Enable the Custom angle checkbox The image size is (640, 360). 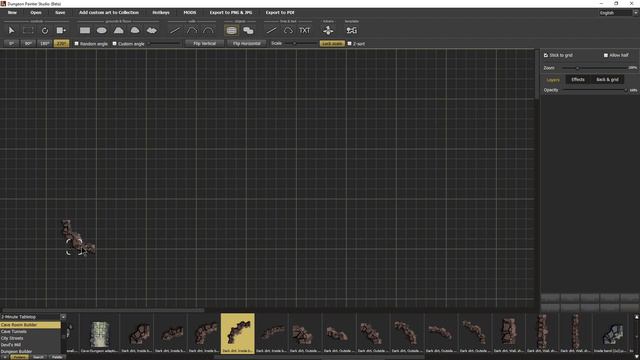coord(115,43)
